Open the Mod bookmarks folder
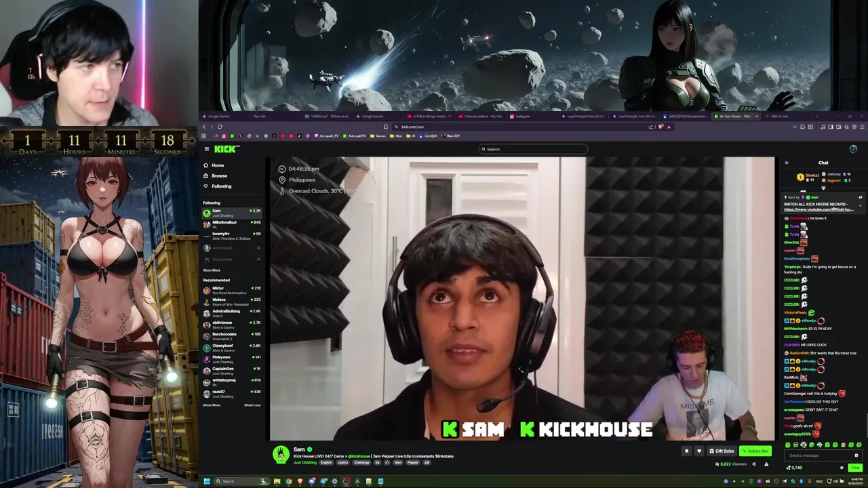 pyautogui.click(x=397, y=136)
